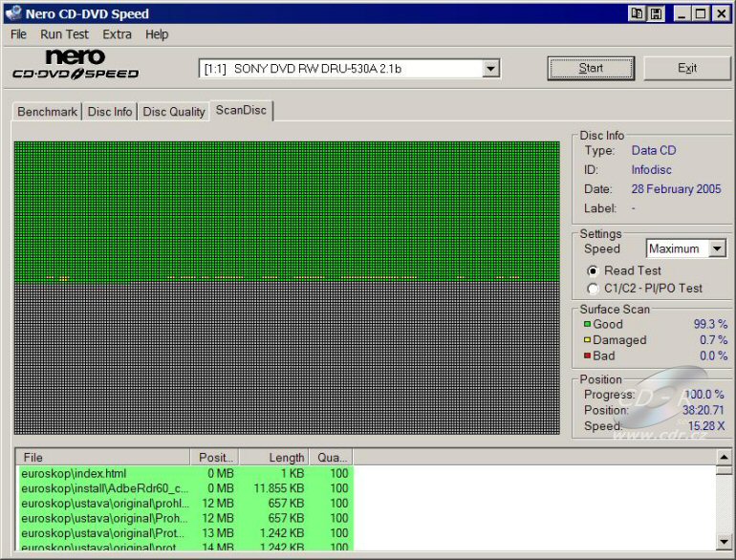The height and width of the screenshot is (560, 736).
Task: Click the 28 February 2005 date value
Action: tap(676, 188)
